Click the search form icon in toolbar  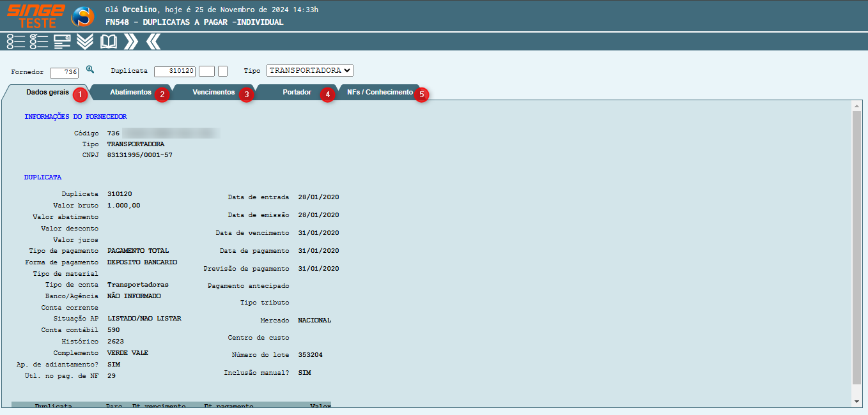click(62, 42)
